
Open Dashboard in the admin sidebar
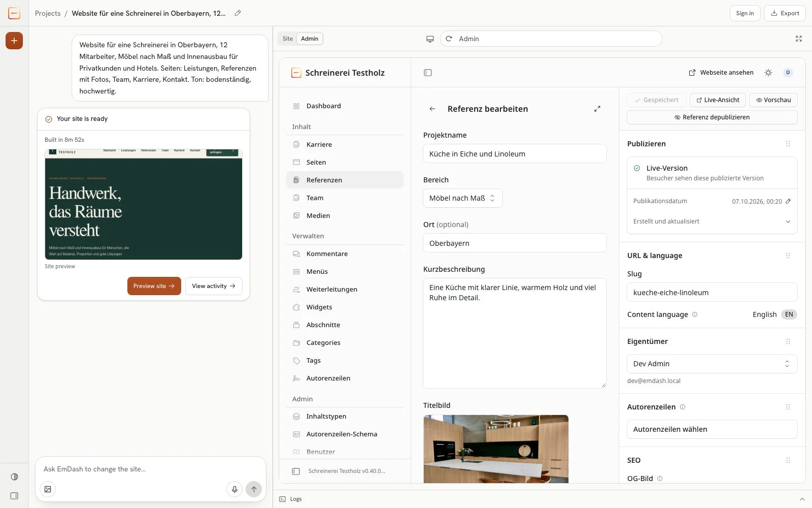[345, 106]
